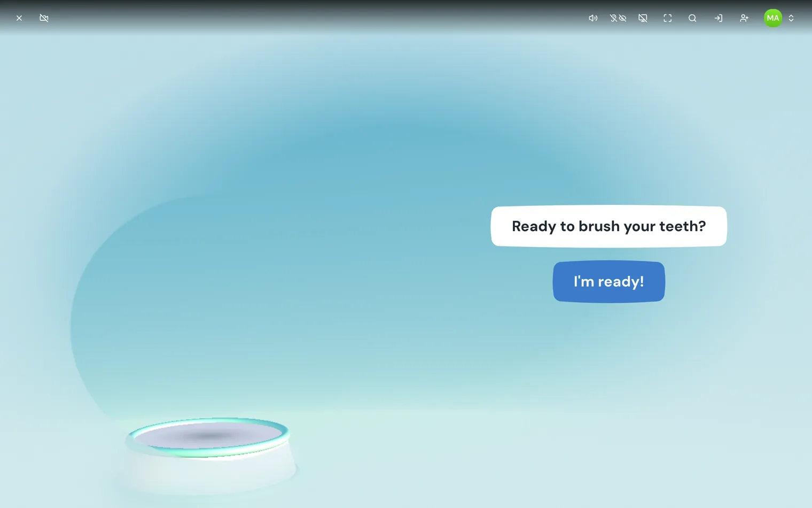
Task: Enter fullscreen with the corner-brackets icon
Action: 668,18
